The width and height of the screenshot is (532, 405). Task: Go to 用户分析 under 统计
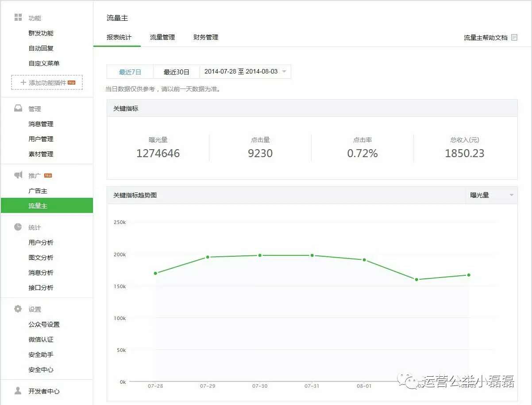(x=41, y=243)
